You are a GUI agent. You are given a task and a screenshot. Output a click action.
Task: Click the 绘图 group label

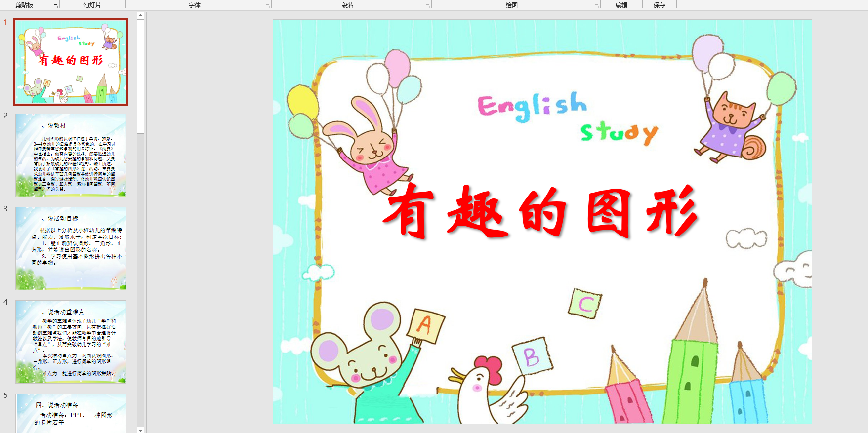512,5
